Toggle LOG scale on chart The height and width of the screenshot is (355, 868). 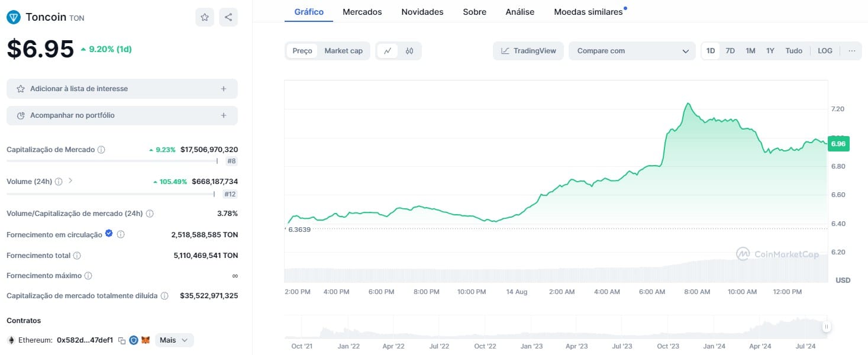(825, 51)
